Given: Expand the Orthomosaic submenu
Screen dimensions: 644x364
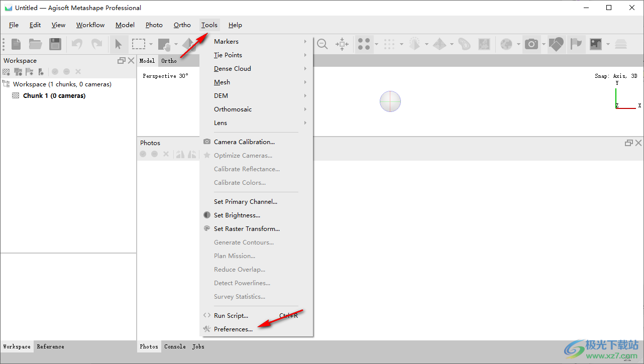Looking at the screenshot, I should 256,109.
